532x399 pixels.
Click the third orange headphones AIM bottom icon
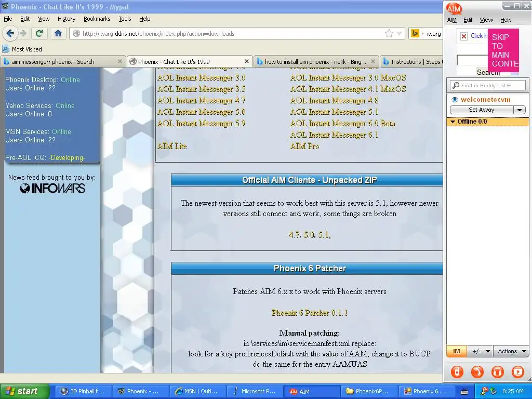pyautogui.click(x=498, y=372)
